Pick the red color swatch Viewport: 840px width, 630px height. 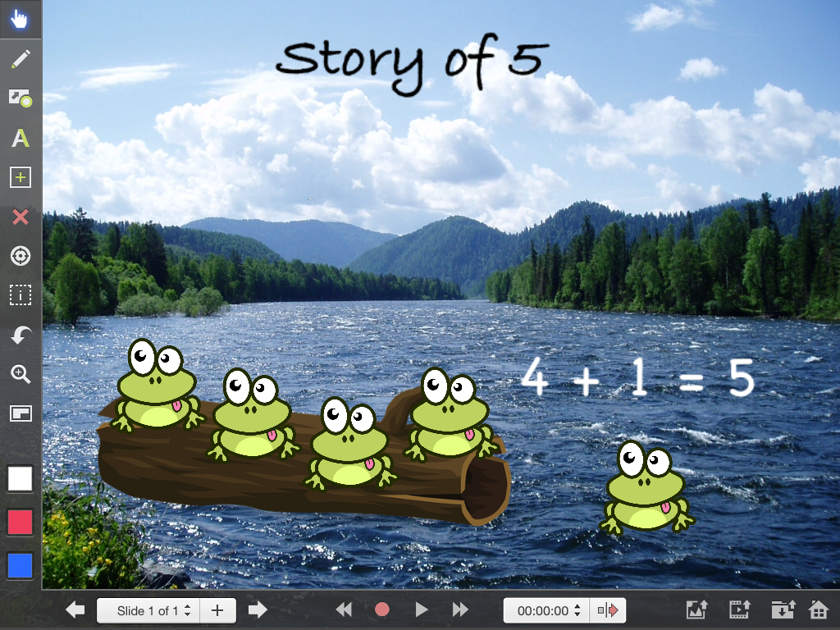click(x=21, y=523)
